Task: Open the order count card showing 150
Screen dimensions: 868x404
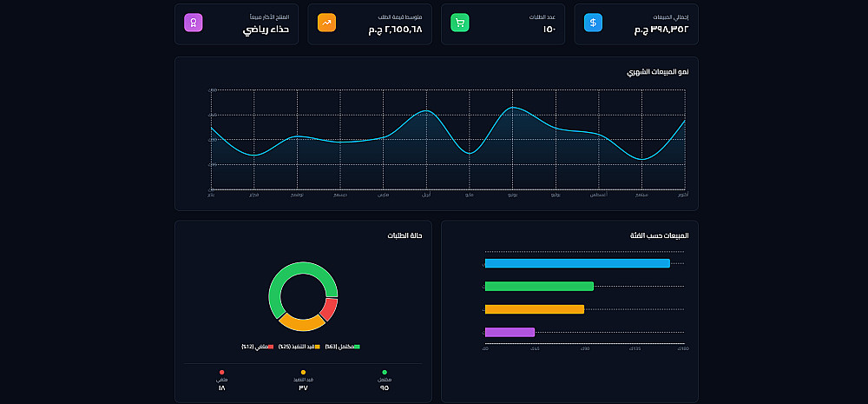Action: click(x=503, y=24)
